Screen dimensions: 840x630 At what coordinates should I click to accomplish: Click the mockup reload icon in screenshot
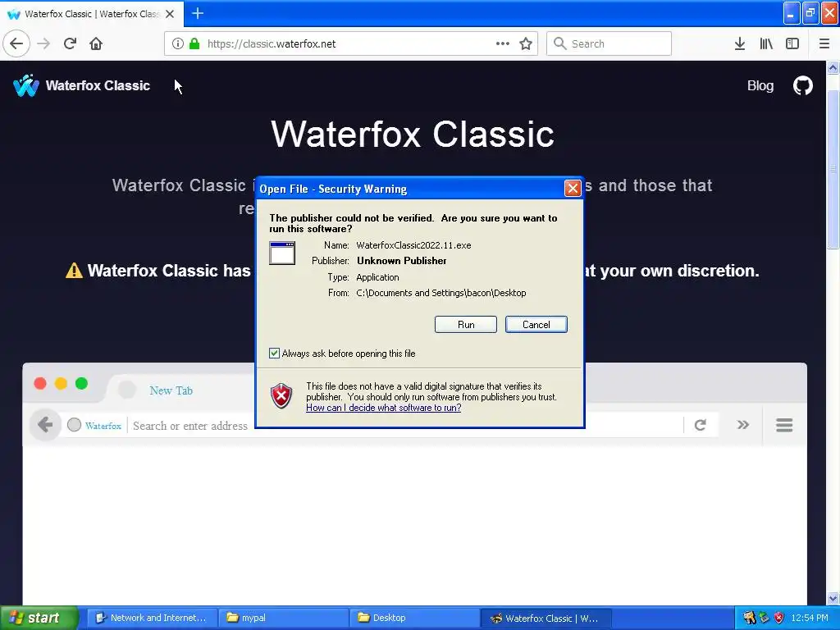pos(700,425)
